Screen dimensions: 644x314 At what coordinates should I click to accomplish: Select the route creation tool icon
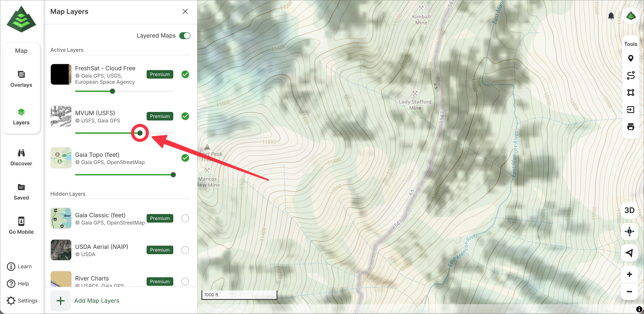(630, 75)
